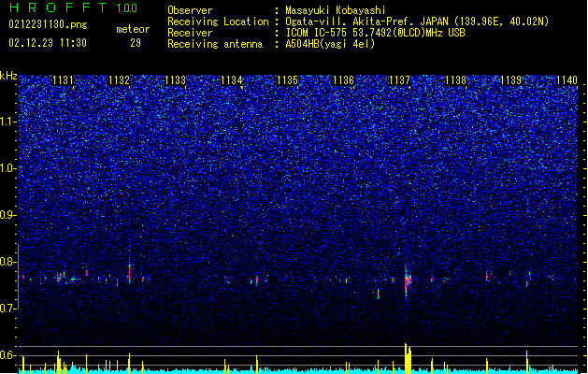Click time marker 1131 on the axis
Image resolution: width=588 pixels, height=374 pixels.
tap(63, 80)
